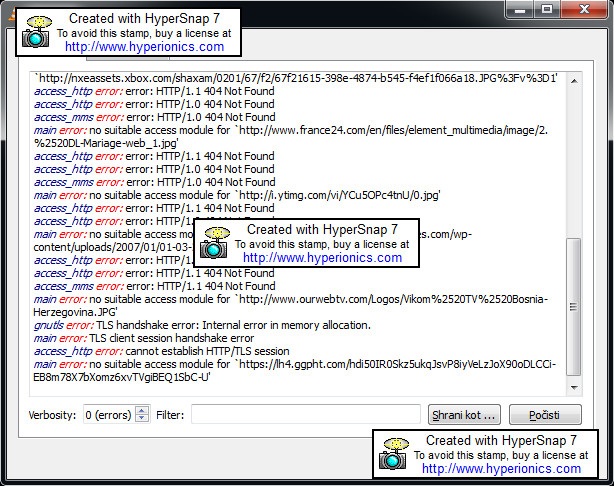
Task: Click the 'gnutls error: TLS handshake error' log line
Action: coord(202,325)
